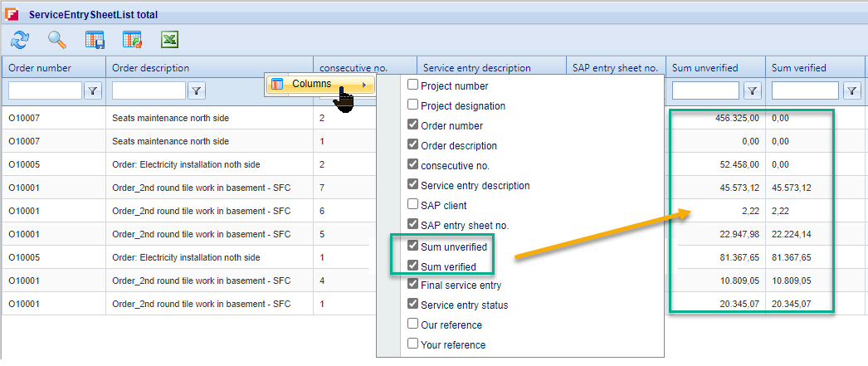Viewport: 868px width, 366px height.
Task: Click the Order number filter text field
Action: click(45, 90)
